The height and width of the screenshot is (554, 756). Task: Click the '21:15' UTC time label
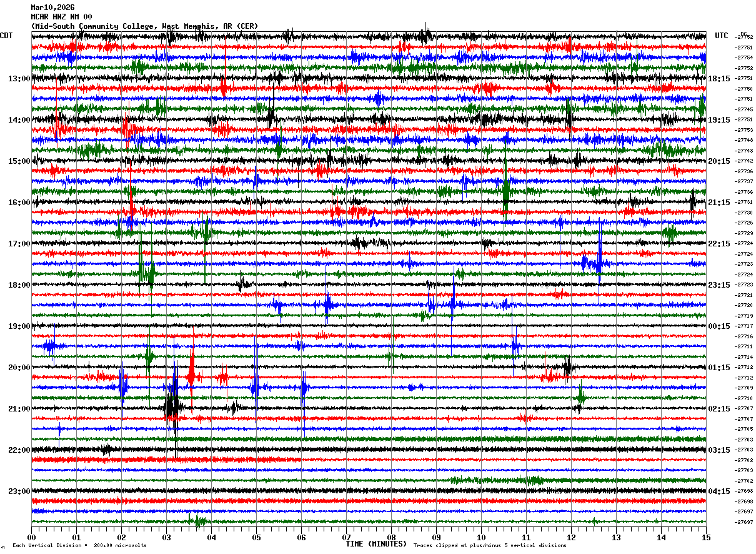(x=719, y=203)
